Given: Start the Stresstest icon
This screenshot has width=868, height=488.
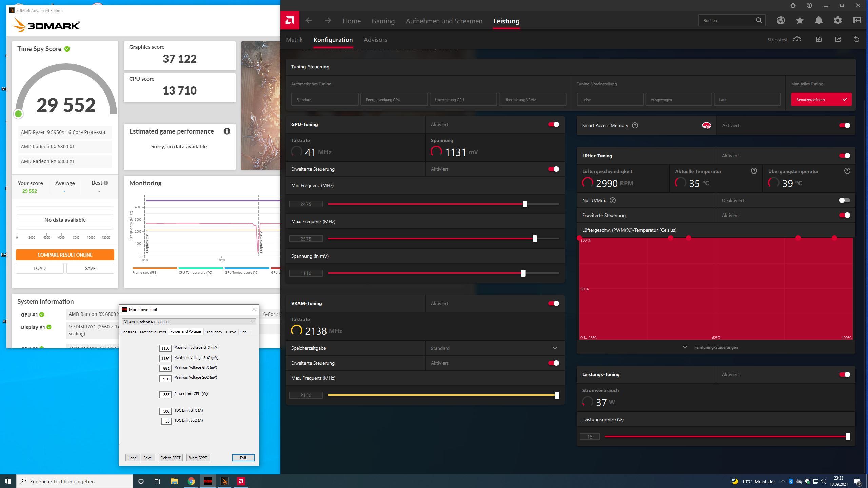Looking at the screenshot, I should click(x=797, y=39).
